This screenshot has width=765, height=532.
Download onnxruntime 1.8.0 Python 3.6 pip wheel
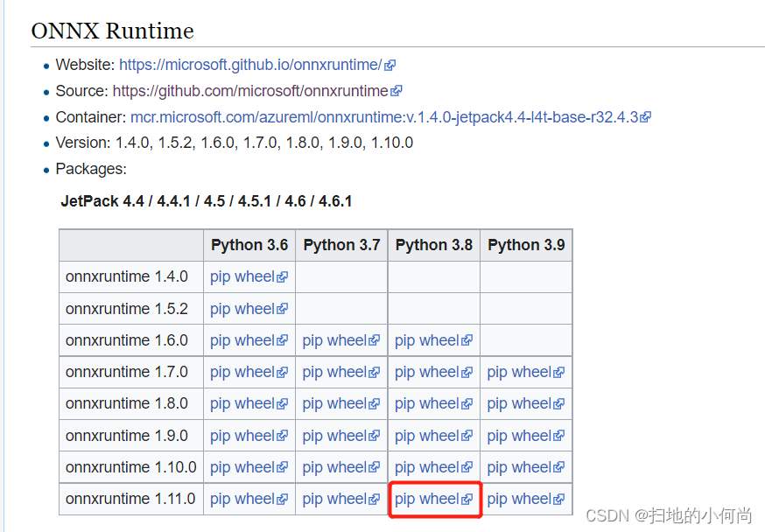pos(249,403)
